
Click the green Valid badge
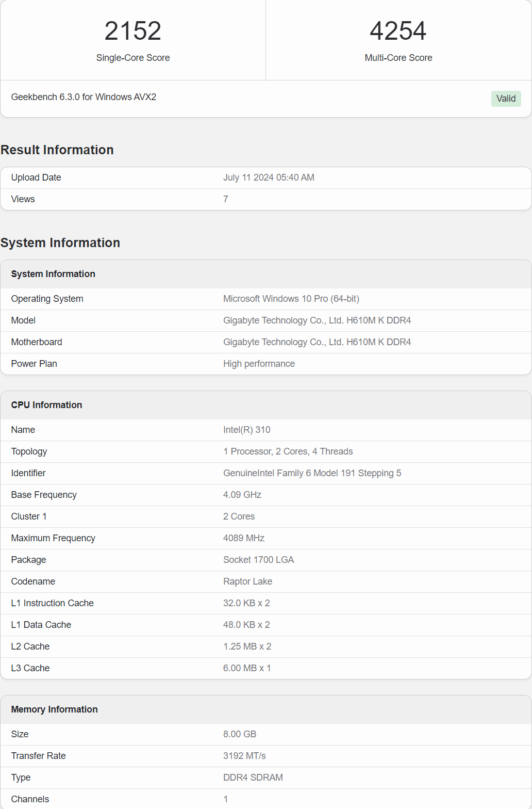tap(506, 99)
